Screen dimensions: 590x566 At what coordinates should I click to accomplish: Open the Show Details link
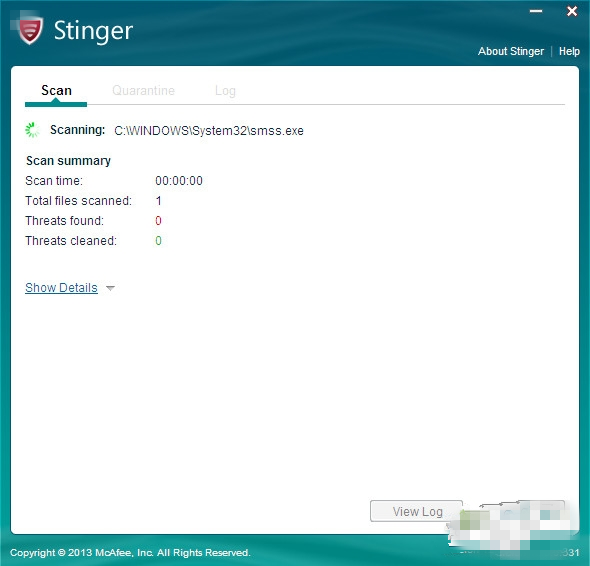[61, 288]
